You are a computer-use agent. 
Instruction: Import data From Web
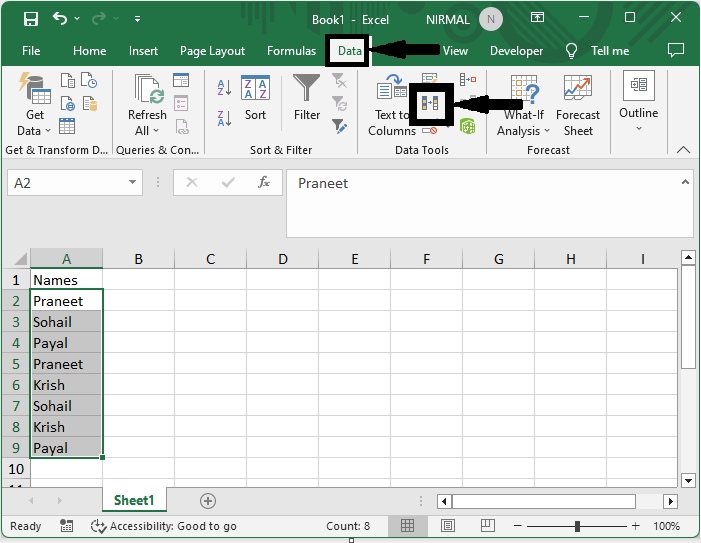click(x=68, y=103)
